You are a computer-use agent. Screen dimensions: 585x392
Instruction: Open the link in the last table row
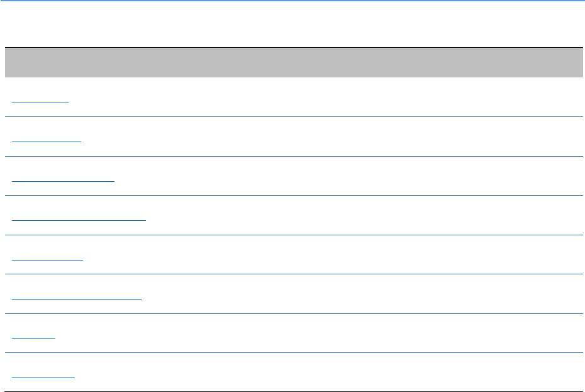43,376
